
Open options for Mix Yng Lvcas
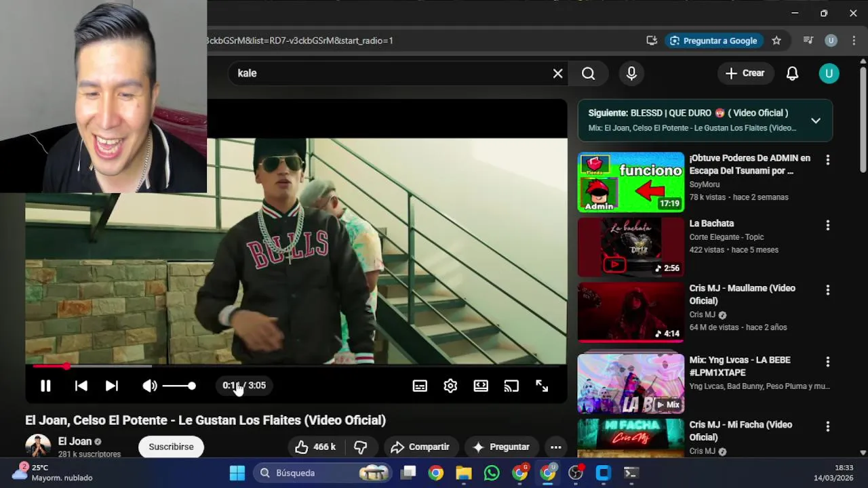827,362
